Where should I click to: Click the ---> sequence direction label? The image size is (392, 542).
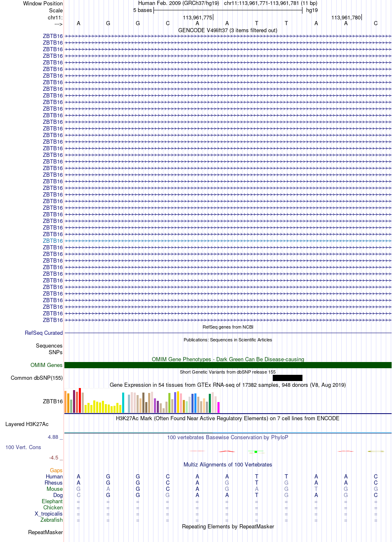tap(58, 24)
